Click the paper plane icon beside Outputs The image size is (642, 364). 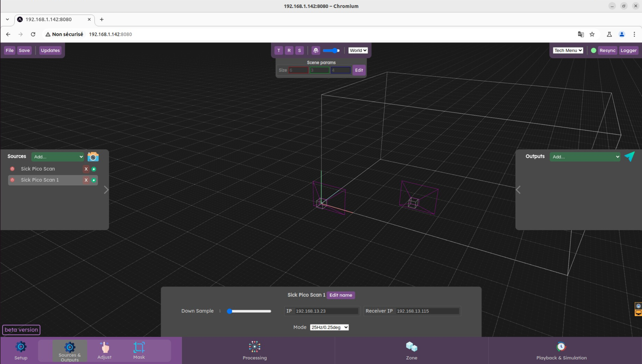pyautogui.click(x=629, y=156)
